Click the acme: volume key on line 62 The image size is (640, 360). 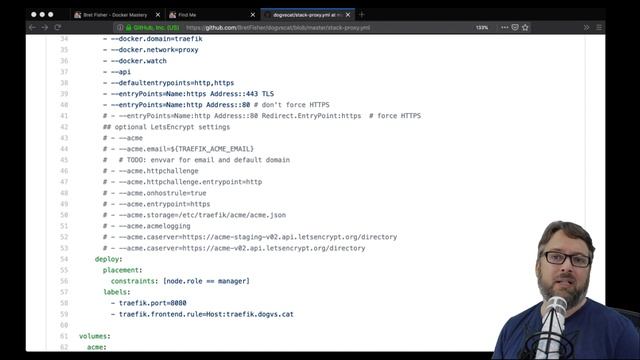[x=97, y=347]
